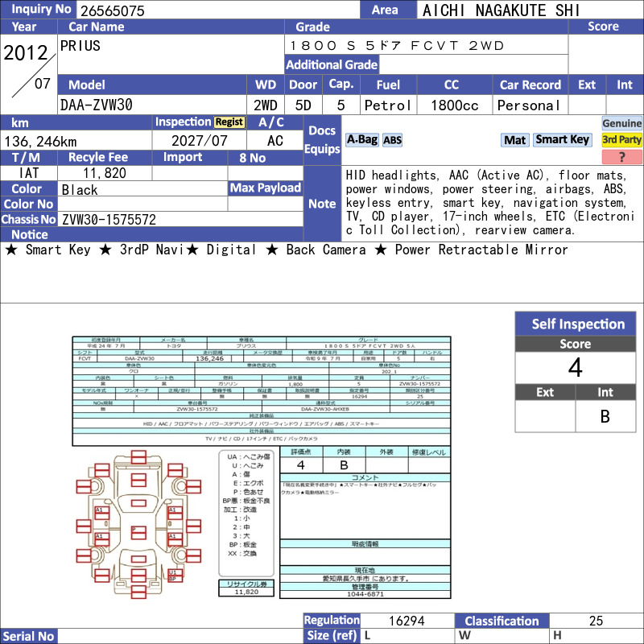Click the Genuine parts tag
The width and height of the screenshot is (644, 644).
(x=621, y=123)
